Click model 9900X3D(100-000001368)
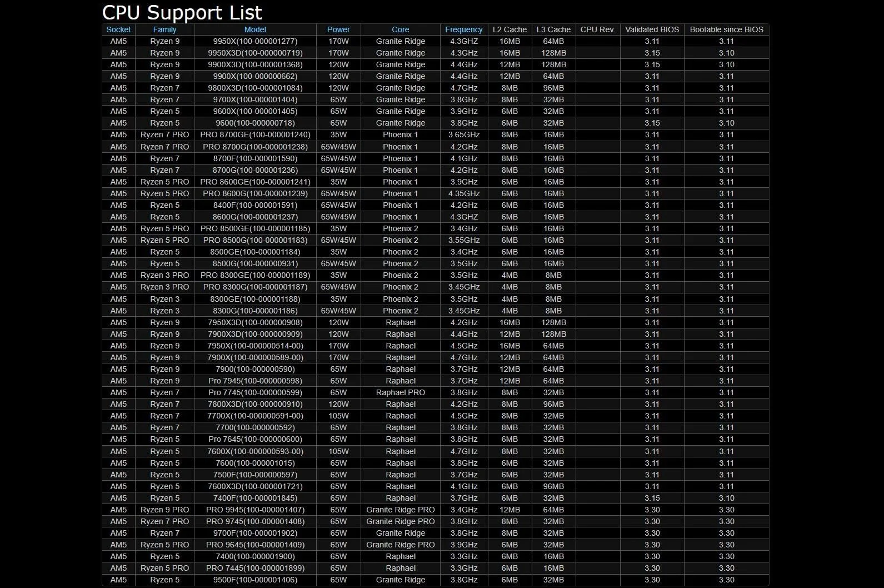 click(x=255, y=64)
